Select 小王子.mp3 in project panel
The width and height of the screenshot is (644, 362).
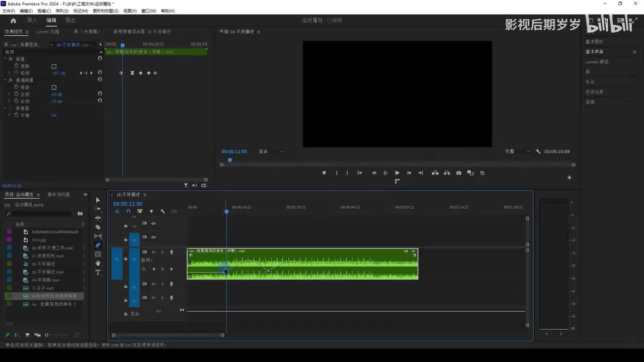(x=42, y=288)
